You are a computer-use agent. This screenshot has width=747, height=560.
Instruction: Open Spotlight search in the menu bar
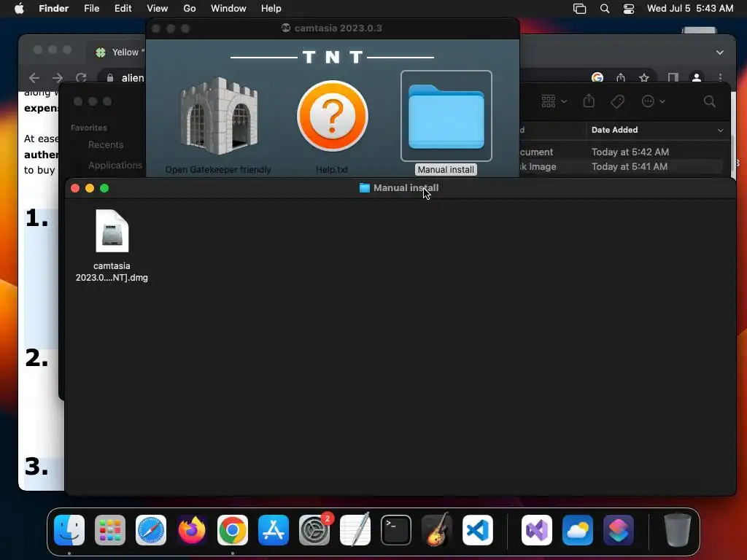605,9
